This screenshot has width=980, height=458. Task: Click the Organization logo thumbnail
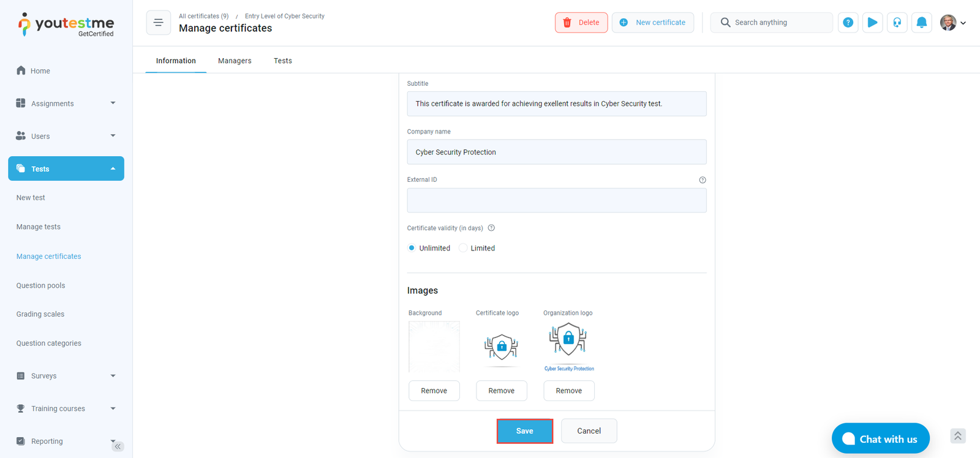tap(569, 347)
